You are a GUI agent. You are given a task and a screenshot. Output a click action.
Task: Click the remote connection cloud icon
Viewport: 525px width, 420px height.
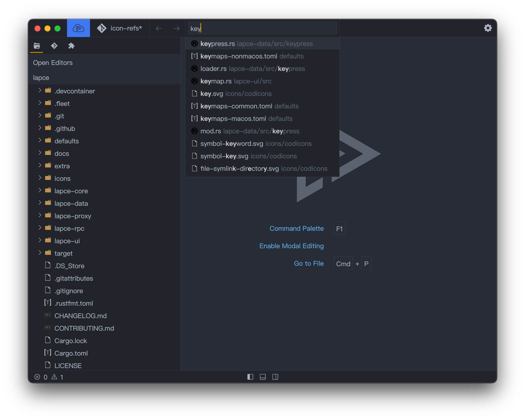click(78, 28)
